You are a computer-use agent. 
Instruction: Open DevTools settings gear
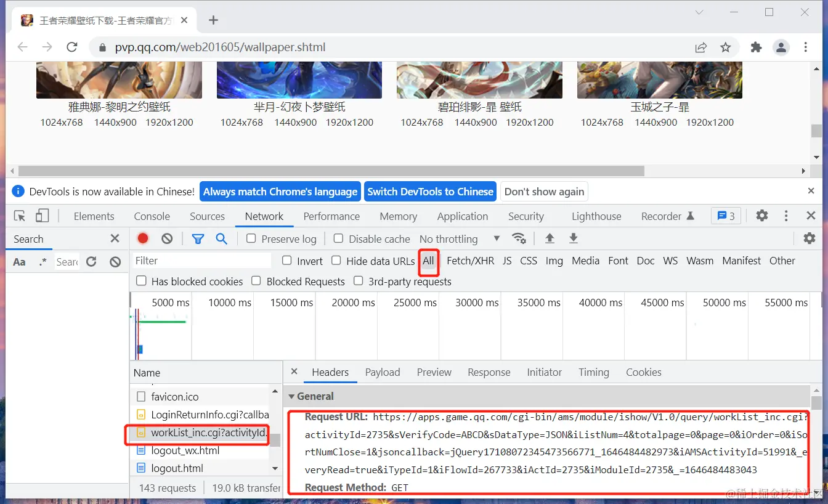coord(762,216)
